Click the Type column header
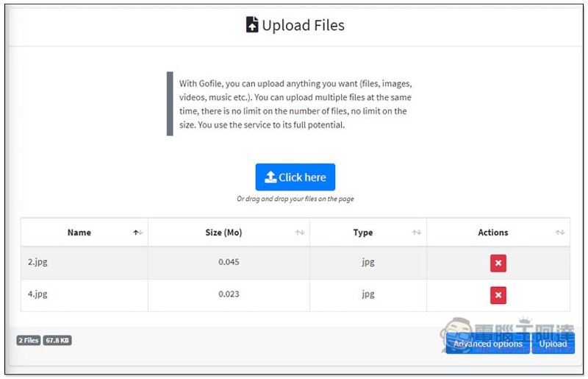This screenshot has width=588, height=379. (363, 233)
